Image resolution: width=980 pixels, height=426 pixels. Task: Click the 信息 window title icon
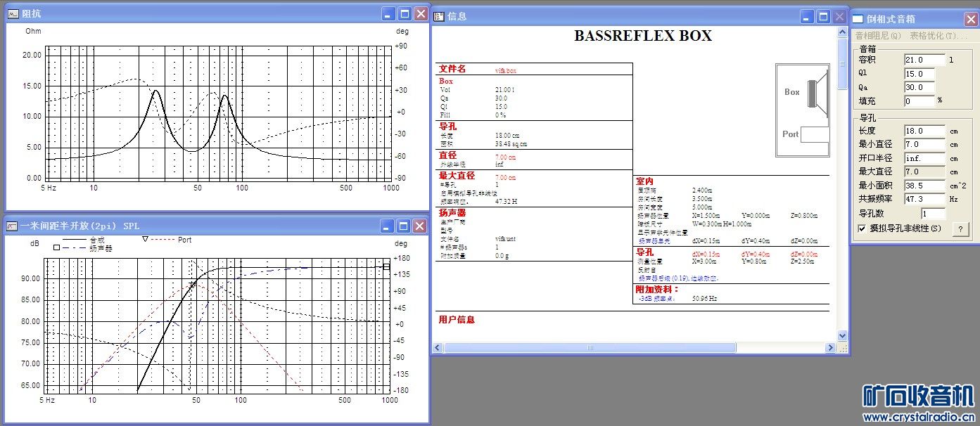[439, 16]
